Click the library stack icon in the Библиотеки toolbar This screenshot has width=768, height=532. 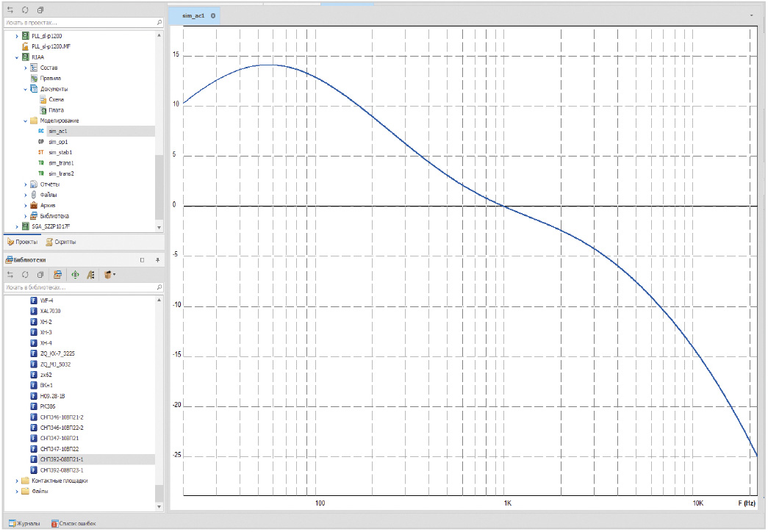58,275
